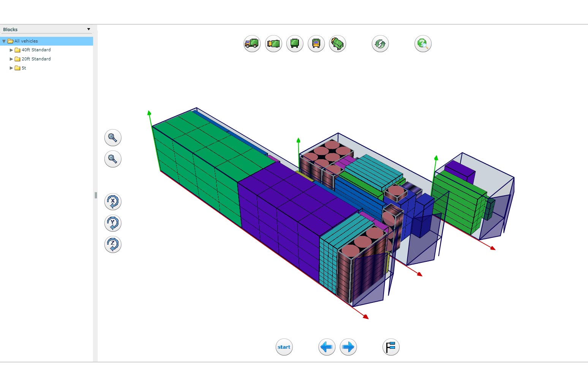This screenshot has width=588, height=386.
Task: Expand the 40ft Standard folder
Action: 11,50
